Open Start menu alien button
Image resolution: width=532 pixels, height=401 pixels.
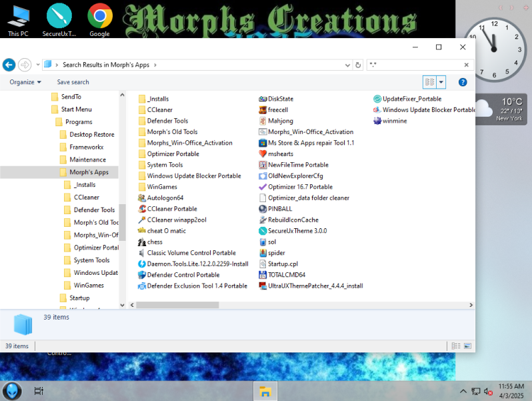pos(12,391)
